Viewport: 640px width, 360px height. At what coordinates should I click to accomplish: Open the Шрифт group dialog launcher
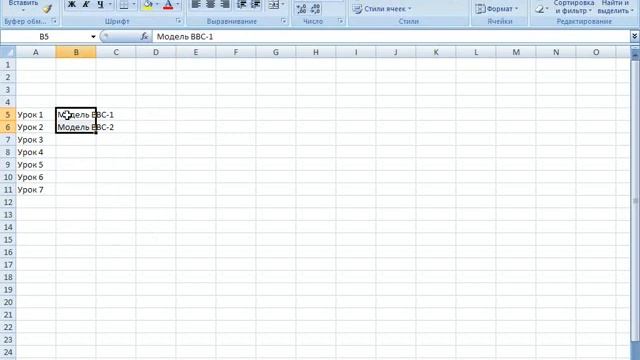tap(179, 21)
